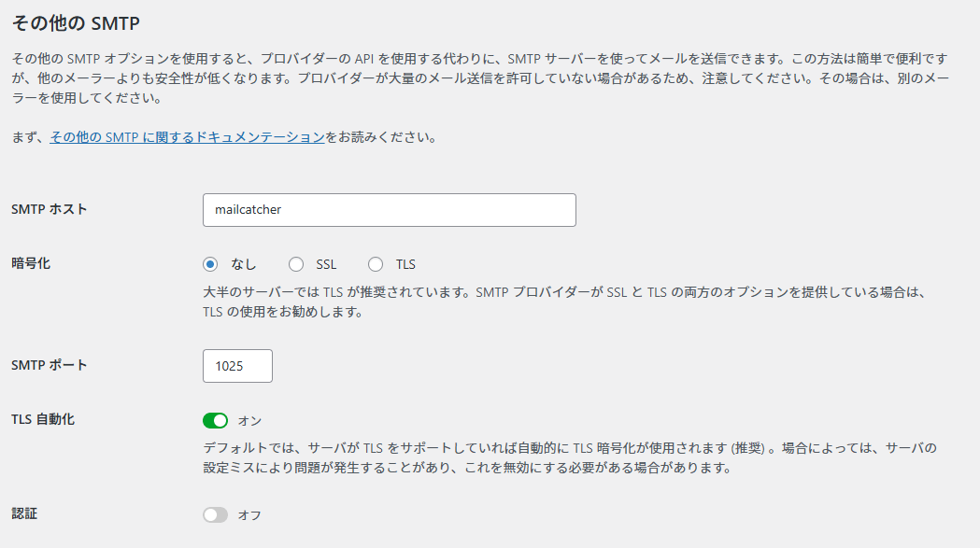Click the オン text next to TLS switch
980x548 pixels.
[250, 420]
